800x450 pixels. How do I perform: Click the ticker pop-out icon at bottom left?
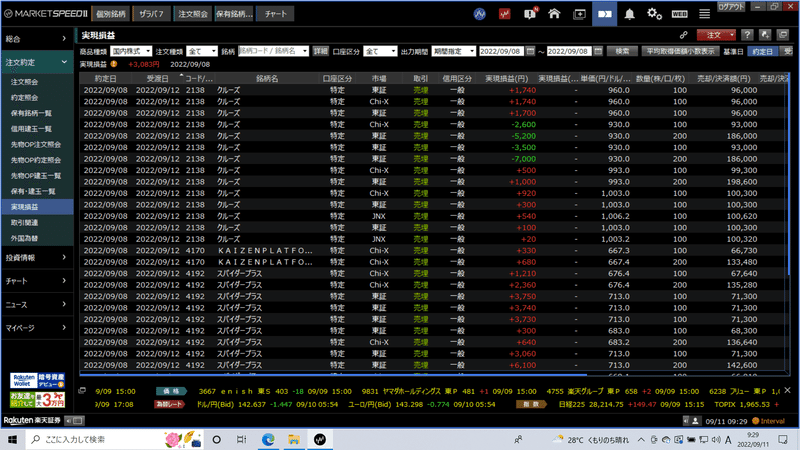82,391
